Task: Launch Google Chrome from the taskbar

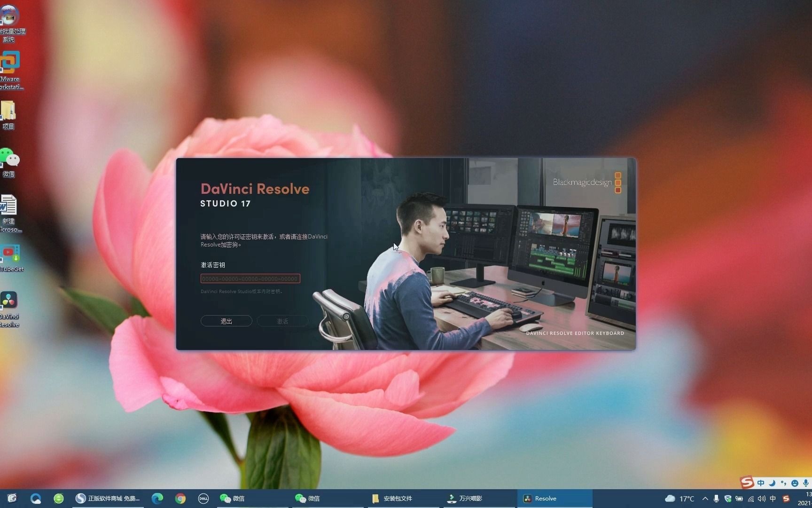Action: click(180, 499)
